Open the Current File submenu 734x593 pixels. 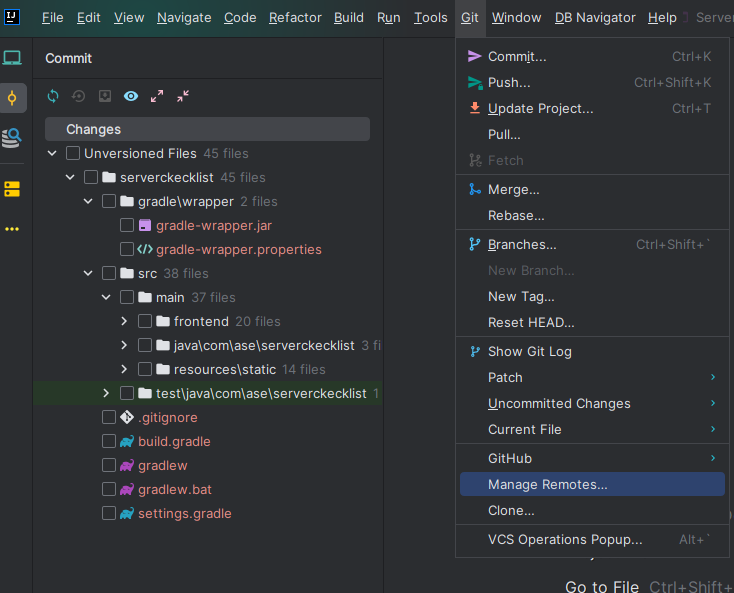click(x=592, y=429)
